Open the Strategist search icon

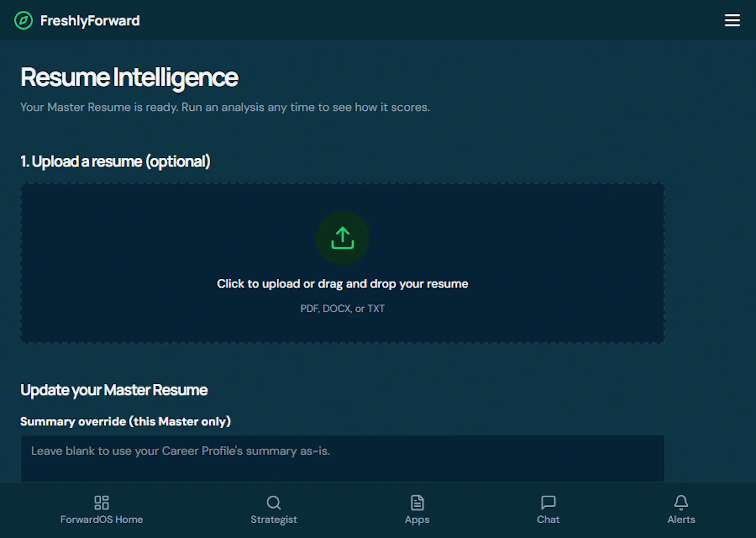274,503
